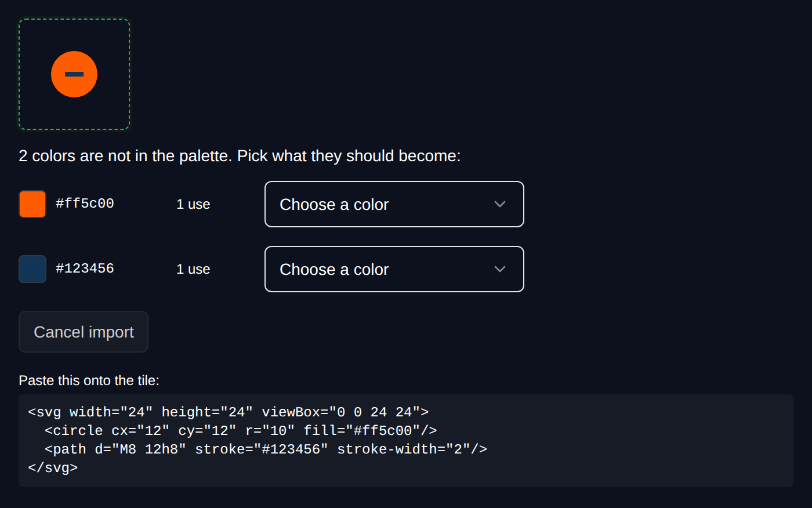This screenshot has height=508, width=812.
Task: Click the dashed green tile drop area
Action: click(x=74, y=74)
